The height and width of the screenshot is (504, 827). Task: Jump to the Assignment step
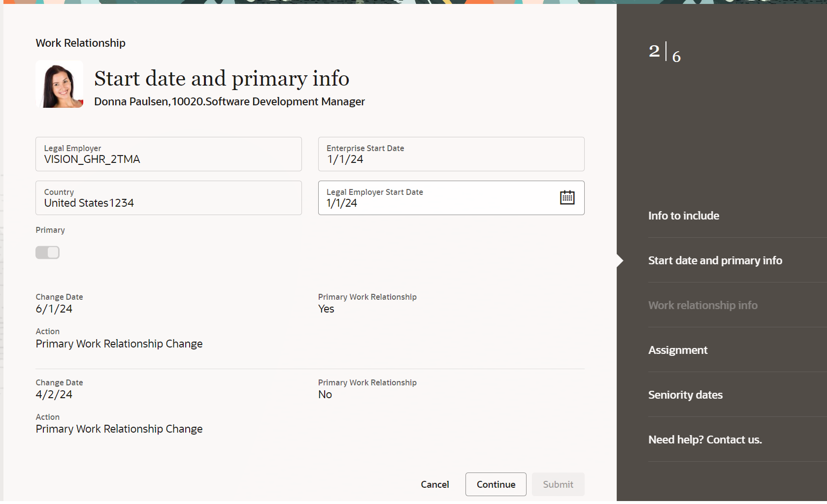click(678, 350)
